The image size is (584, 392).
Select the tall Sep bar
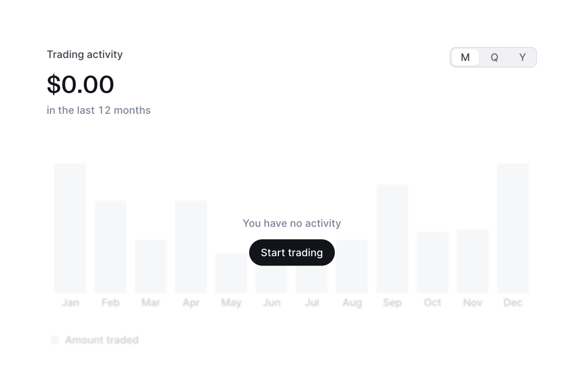pyautogui.click(x=392, y=238)
